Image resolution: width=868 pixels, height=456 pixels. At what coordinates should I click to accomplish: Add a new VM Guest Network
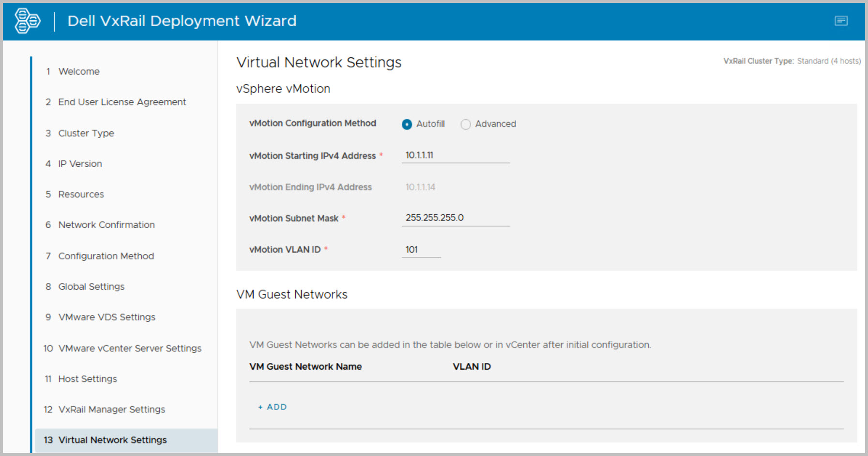[273, 407]
